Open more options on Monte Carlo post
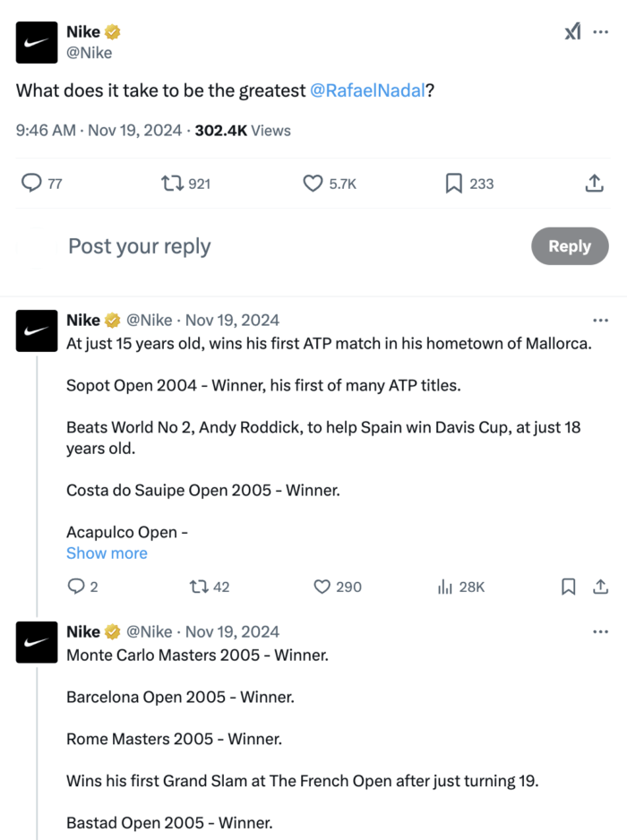This screenshot has height=840, width=627. click(x=601, y=631)
